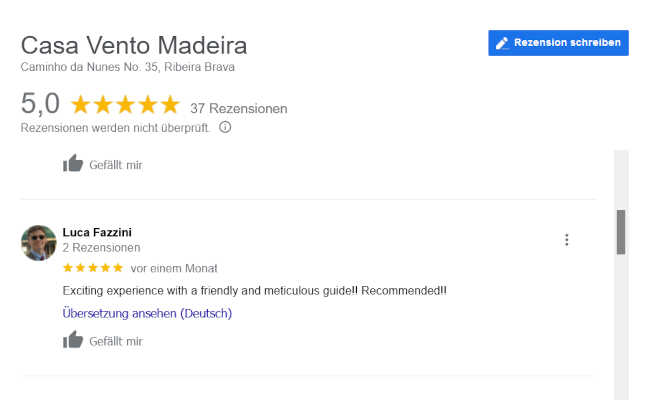Click the reviewer name Luca Fazzini

(x=97, y=232)
